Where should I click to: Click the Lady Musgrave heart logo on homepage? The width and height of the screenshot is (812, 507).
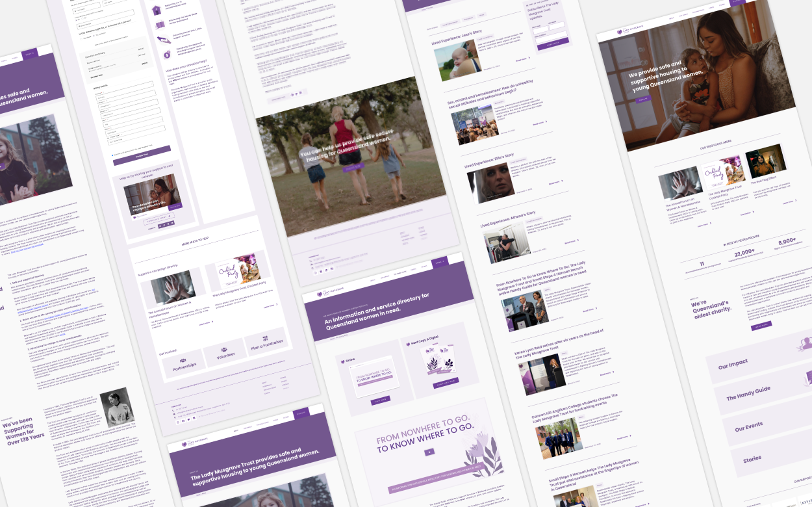618,31
